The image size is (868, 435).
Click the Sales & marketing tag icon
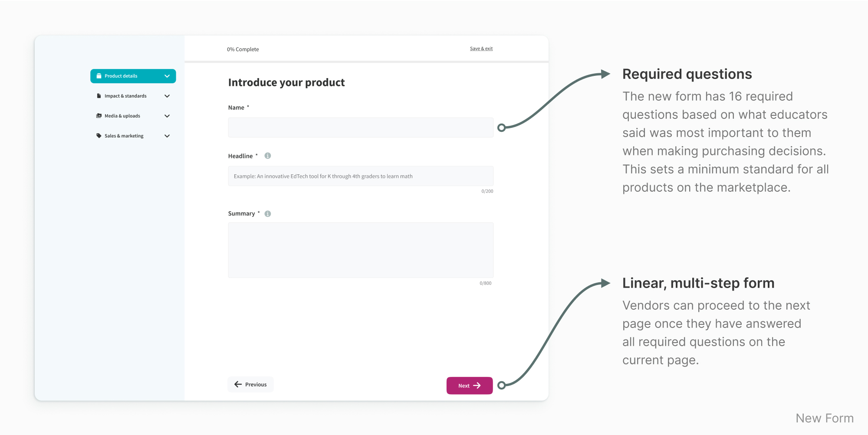(x=99, y=136)
